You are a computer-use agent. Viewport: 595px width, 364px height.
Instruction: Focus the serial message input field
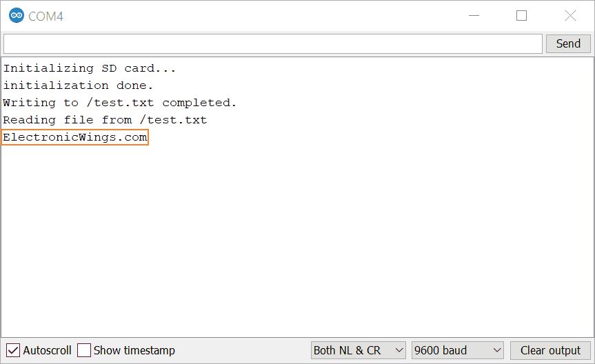pos(272,43)
